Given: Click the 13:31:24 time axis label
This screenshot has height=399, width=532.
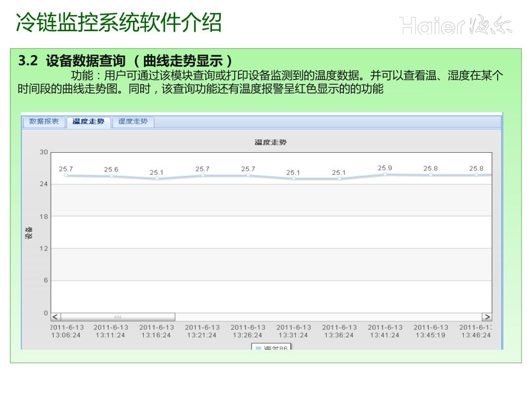Looking at the screenshot, I should 294,331.
